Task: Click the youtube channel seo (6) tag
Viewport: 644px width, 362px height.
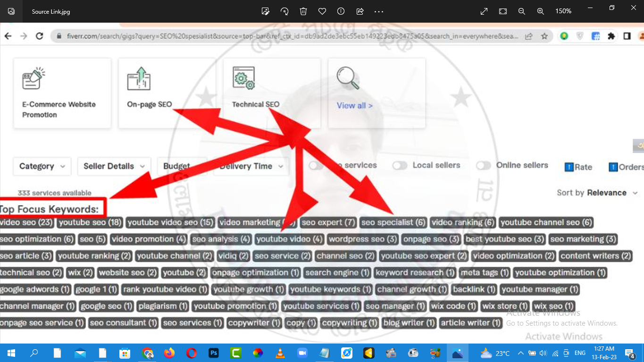Action: pos(546,222)
